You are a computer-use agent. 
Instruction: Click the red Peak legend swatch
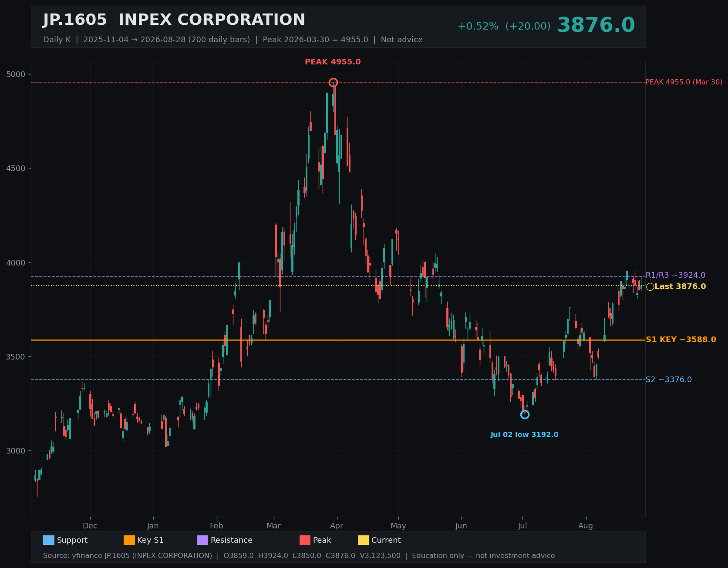(x=305, y=540)
